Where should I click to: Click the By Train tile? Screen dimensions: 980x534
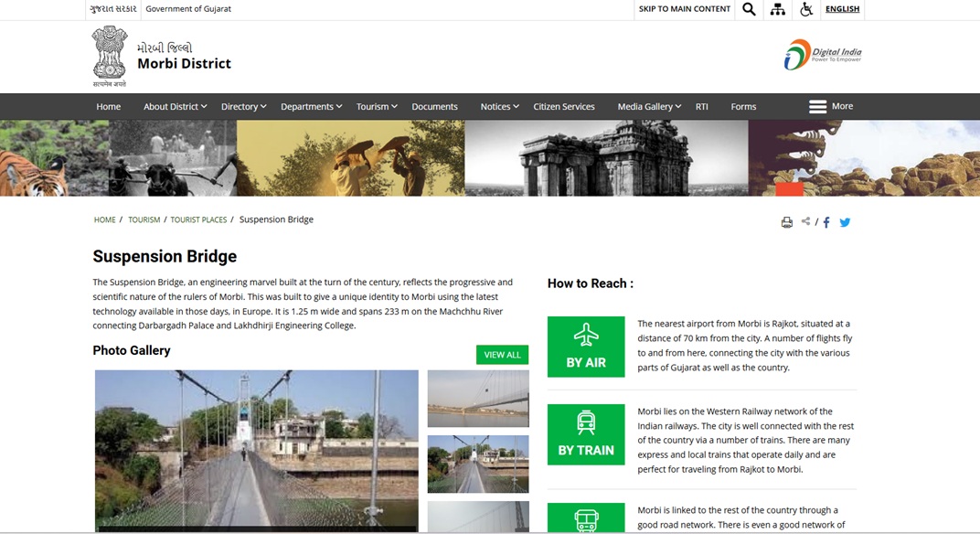586,434
